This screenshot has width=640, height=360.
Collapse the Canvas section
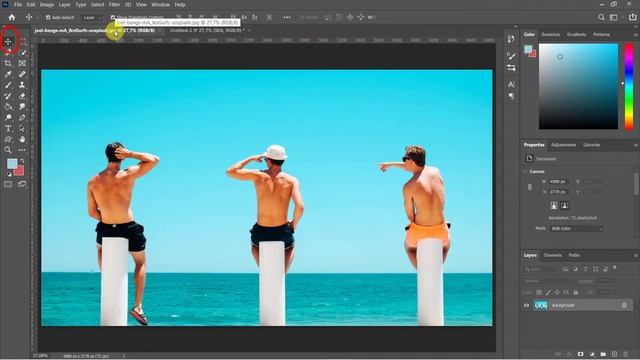(x=526, y=171)
